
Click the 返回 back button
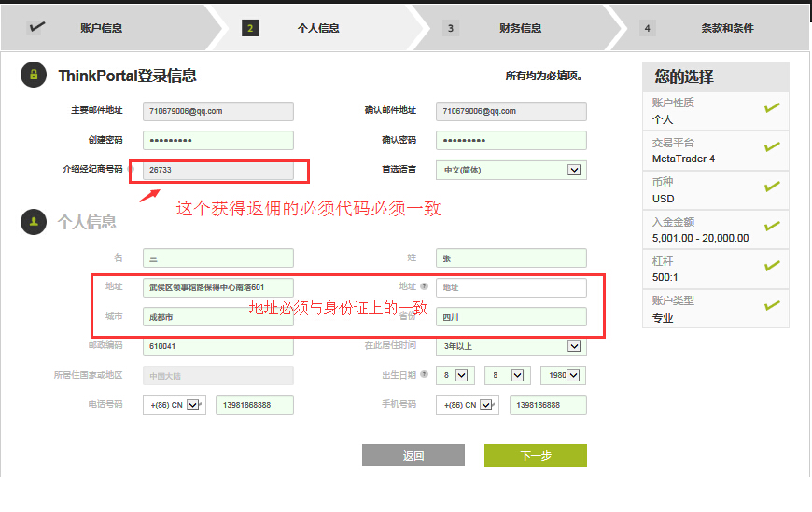click(x=413, y=455)
